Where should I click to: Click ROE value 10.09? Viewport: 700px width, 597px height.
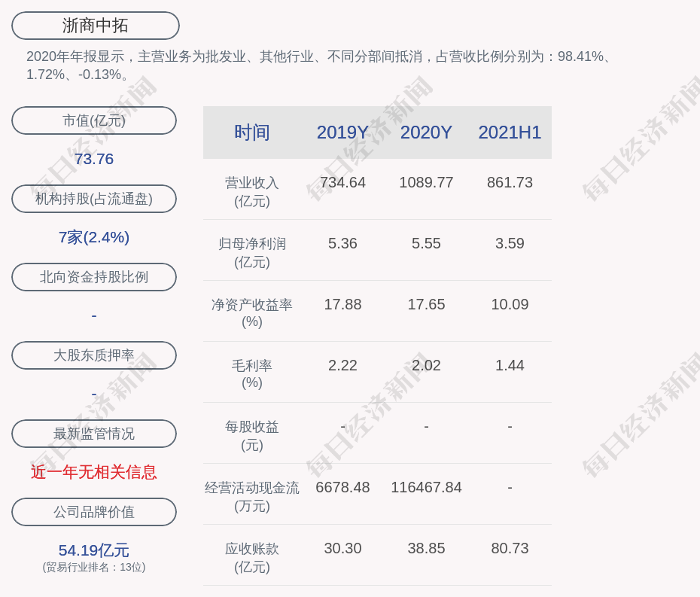pyautogui.click(x=510, y=305)
